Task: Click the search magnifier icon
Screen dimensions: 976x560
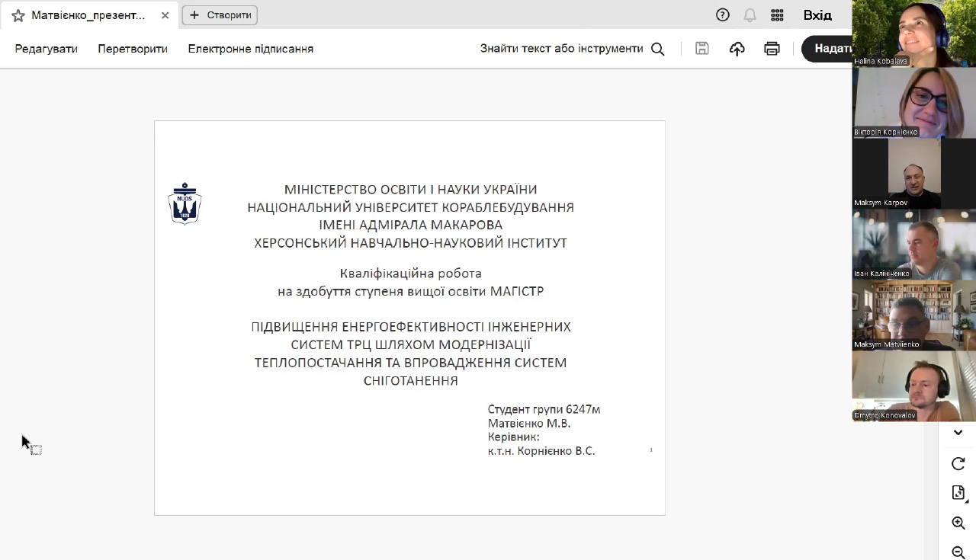Action: pos(657,49)
